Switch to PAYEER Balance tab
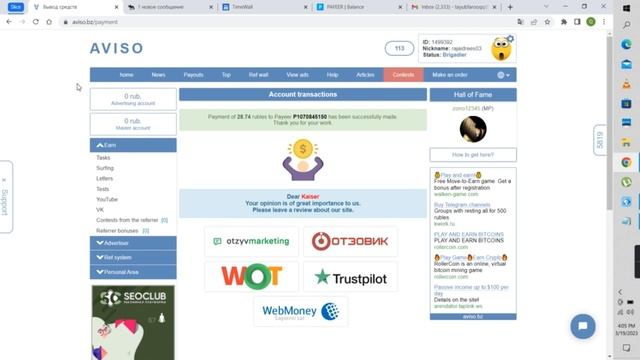Viewport: 640px width, 360px height. pos(359,7)
